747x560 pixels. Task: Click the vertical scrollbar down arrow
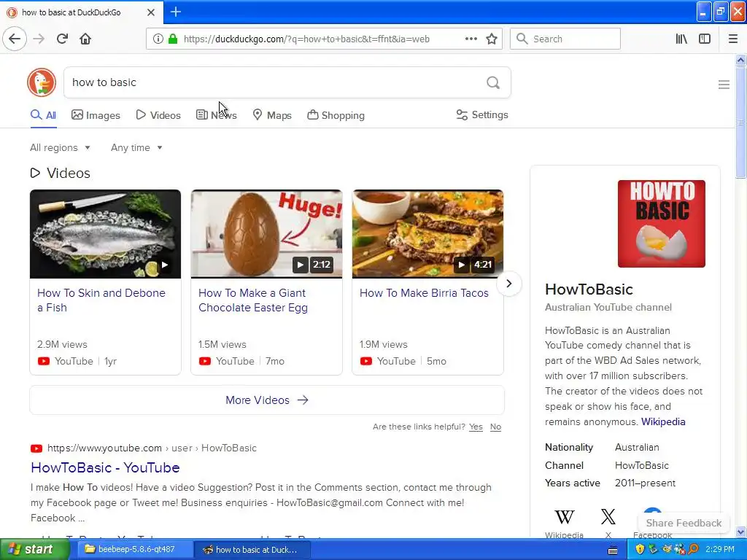(x=741, y=532)
